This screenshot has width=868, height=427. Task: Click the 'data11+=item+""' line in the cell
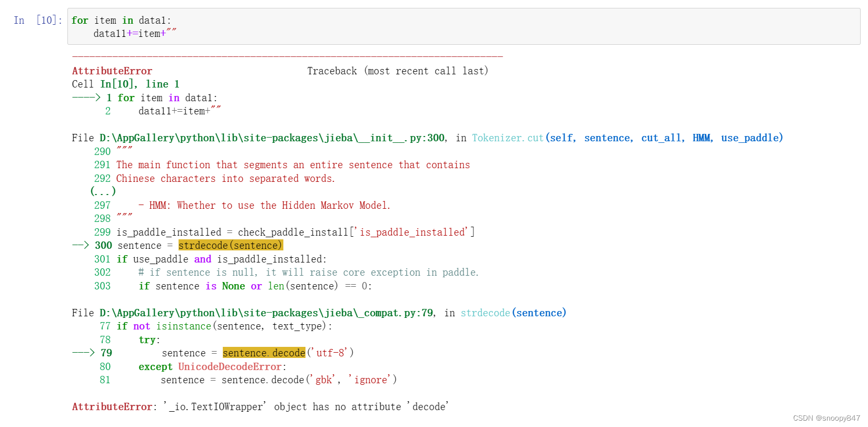[135, 33]
